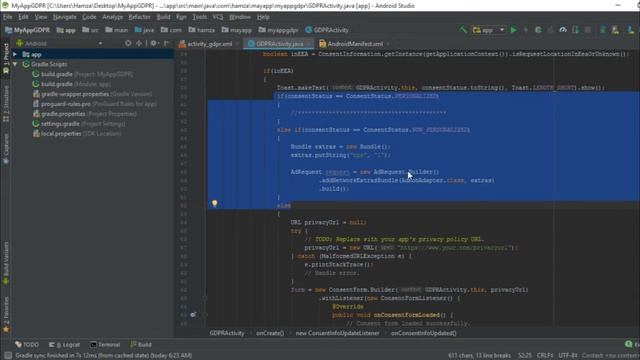Viewport: 640px width, 360px height.
Task: Click hamza folder in navigation bar
Action: (202, 30)
